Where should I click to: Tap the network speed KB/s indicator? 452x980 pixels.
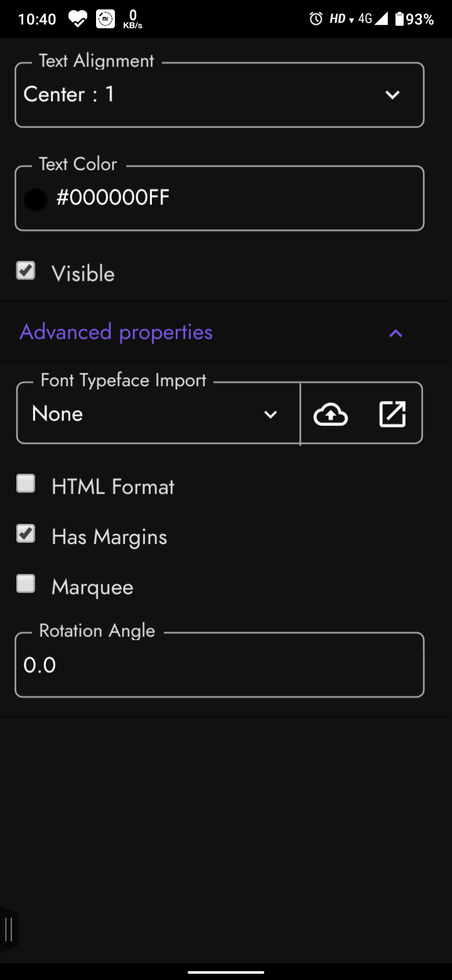(x=132, y=19)
